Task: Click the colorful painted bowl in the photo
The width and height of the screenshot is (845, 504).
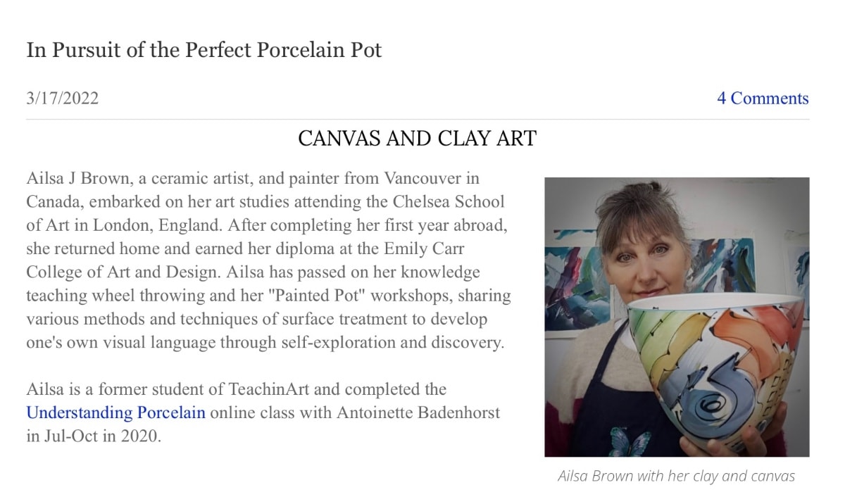Action: click(x=711, y=359)
